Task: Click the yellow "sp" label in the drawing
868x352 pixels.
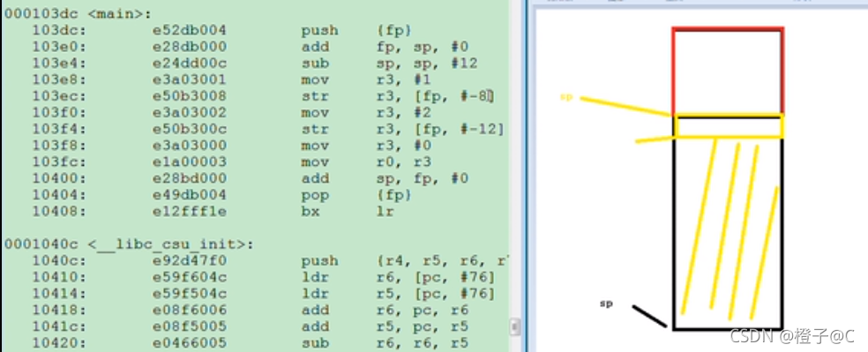Action: [x=565, y=97]
